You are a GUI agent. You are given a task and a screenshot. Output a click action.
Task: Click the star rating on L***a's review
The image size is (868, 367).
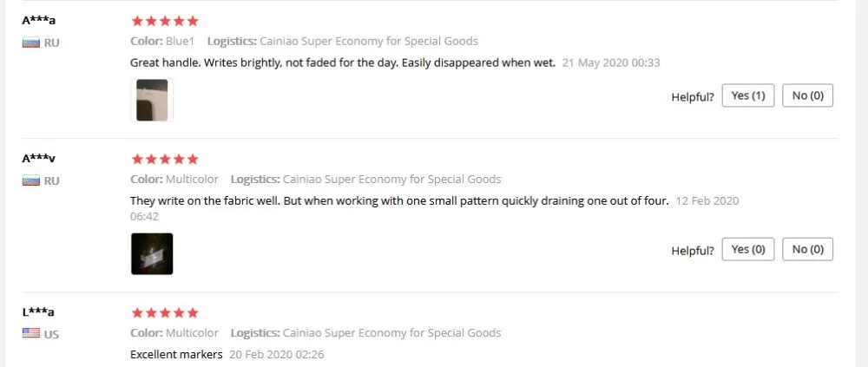164,312
